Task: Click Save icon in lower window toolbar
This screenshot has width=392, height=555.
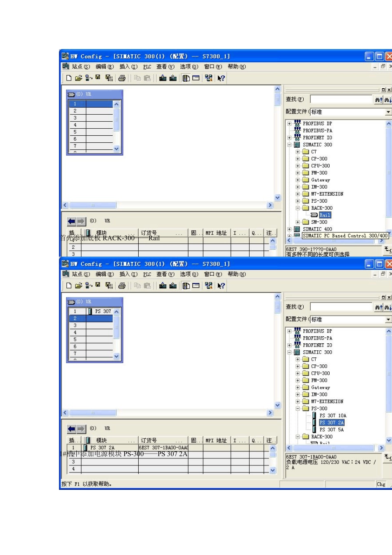Action: (x=98, y=285)
